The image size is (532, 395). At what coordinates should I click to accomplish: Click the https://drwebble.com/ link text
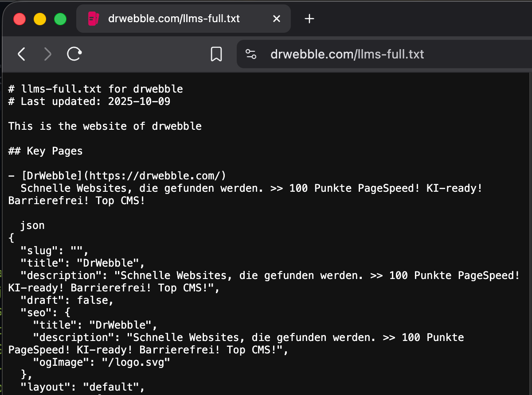coord(155,175)
